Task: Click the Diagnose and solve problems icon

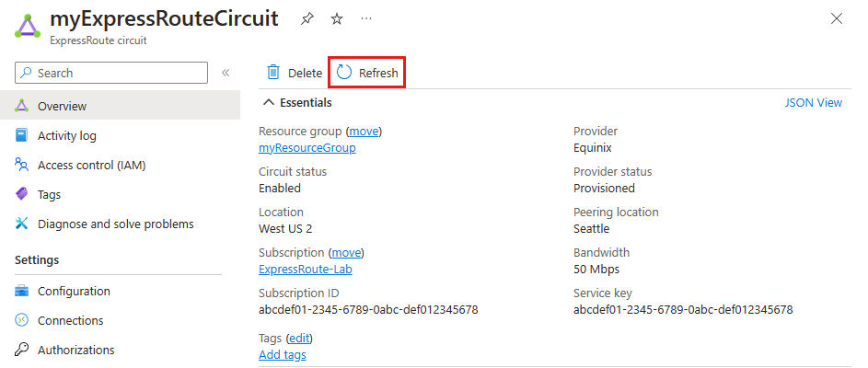Action: pyautogui.click(x=22, y=224)
